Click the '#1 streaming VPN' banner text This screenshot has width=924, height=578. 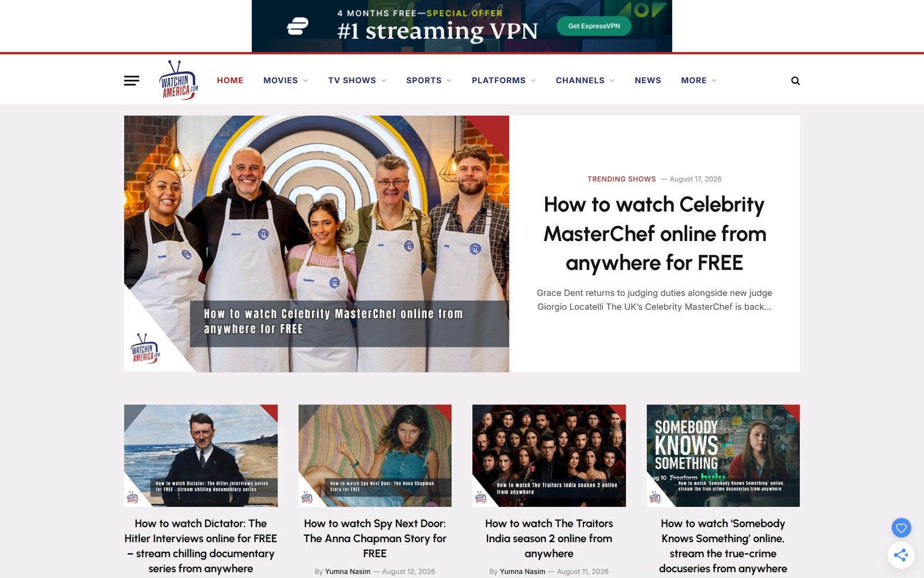(x=437, y=31)
